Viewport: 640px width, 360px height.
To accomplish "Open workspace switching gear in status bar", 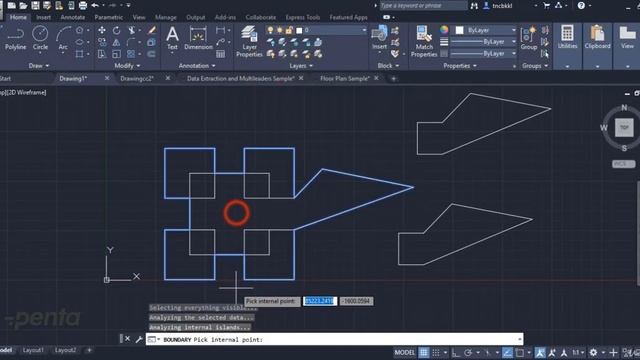I will pyautogui.click(x=593, y=352).
